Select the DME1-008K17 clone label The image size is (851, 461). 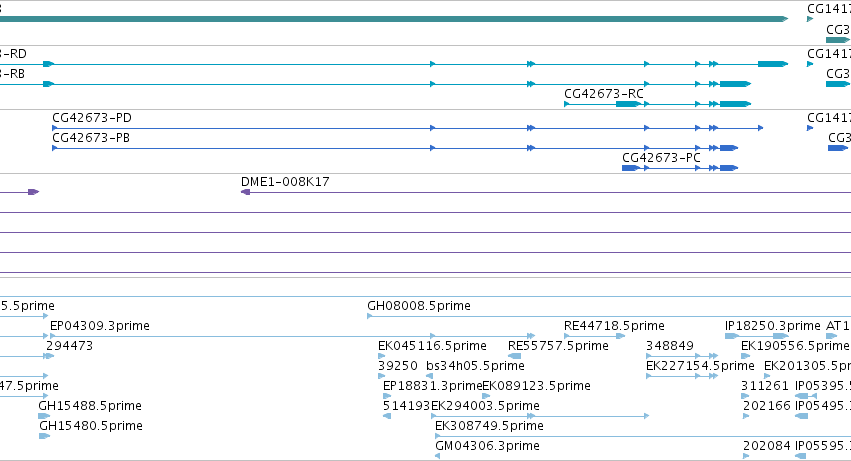pyautogui.click(x=285, y=182)
